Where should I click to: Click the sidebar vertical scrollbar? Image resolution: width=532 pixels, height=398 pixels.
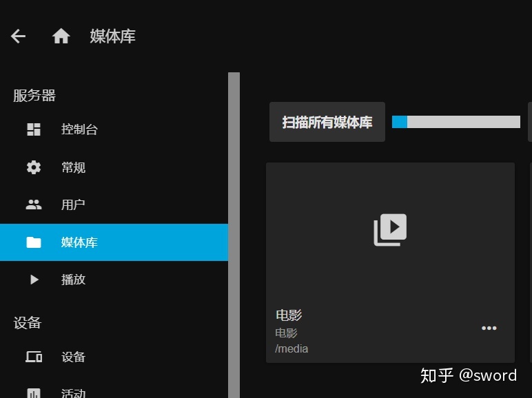tap(234, 235)
